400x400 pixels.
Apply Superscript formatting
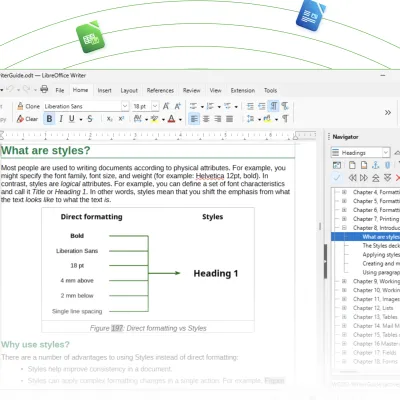pyautogui.click(x=121, y=119)
